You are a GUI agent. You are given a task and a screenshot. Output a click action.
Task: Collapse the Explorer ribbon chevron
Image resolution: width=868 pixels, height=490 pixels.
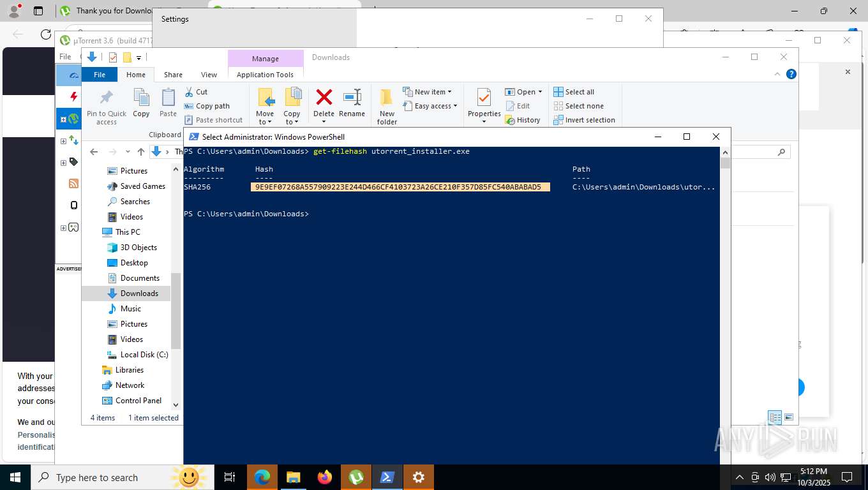[x=777, y=74]
